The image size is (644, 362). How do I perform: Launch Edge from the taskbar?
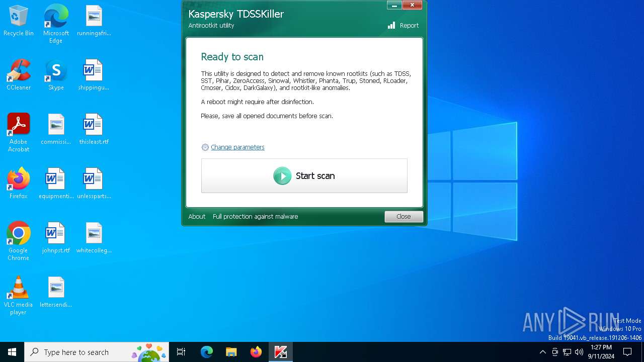click(207, 352)
